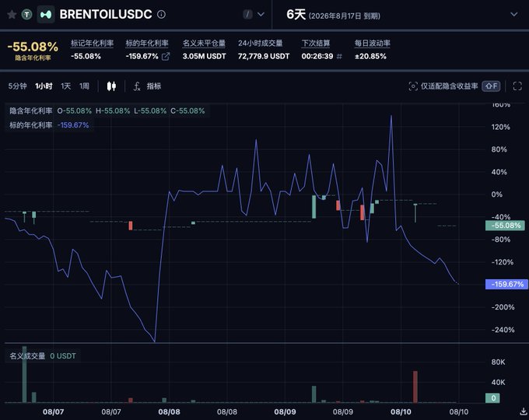Open the BRENTOILUSDC info icon
The image size is (529, 420).
(161, 14)
